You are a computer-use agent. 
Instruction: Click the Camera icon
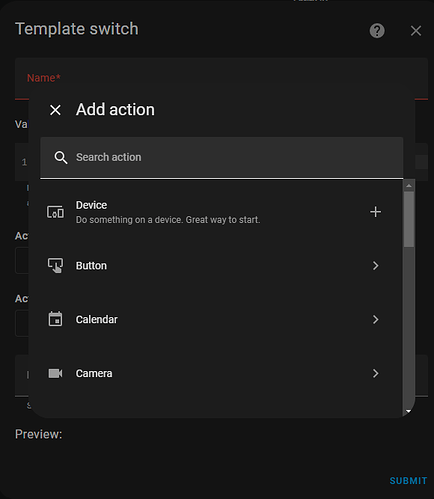click(55, 373)
